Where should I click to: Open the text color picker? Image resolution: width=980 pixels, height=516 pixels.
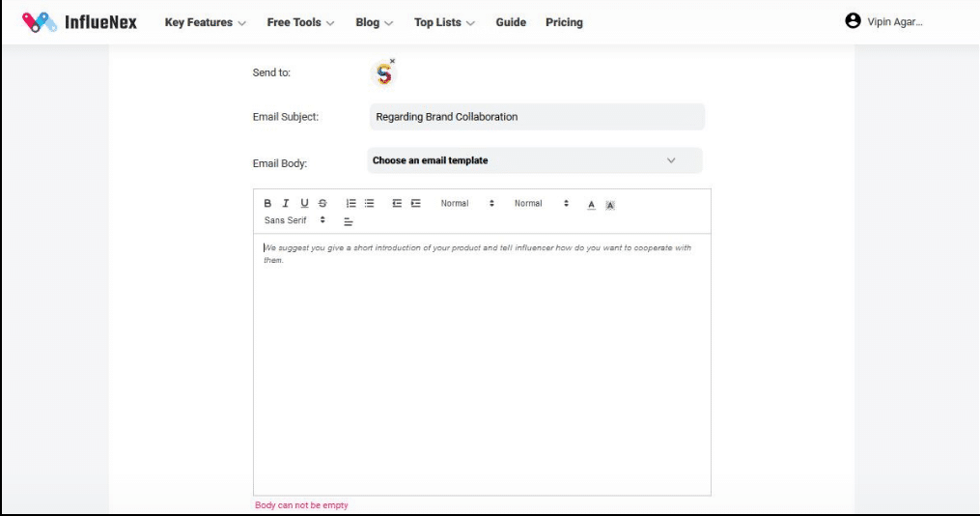point(591,205)
